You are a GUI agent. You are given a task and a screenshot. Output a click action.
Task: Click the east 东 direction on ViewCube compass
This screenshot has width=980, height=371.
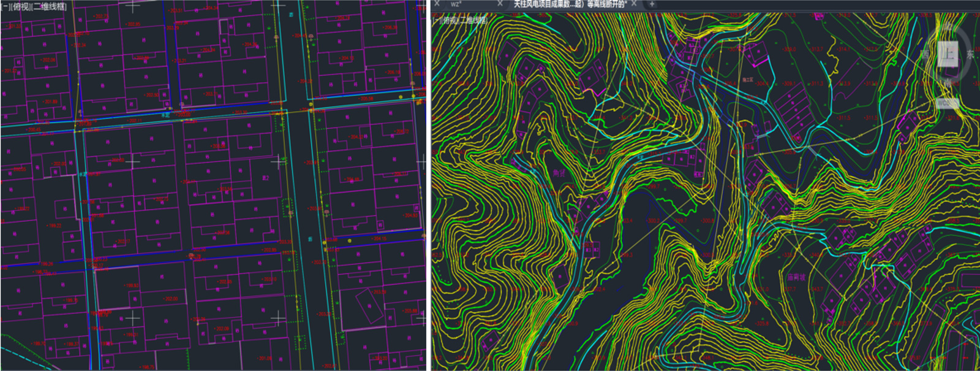(x=970, y=54)
